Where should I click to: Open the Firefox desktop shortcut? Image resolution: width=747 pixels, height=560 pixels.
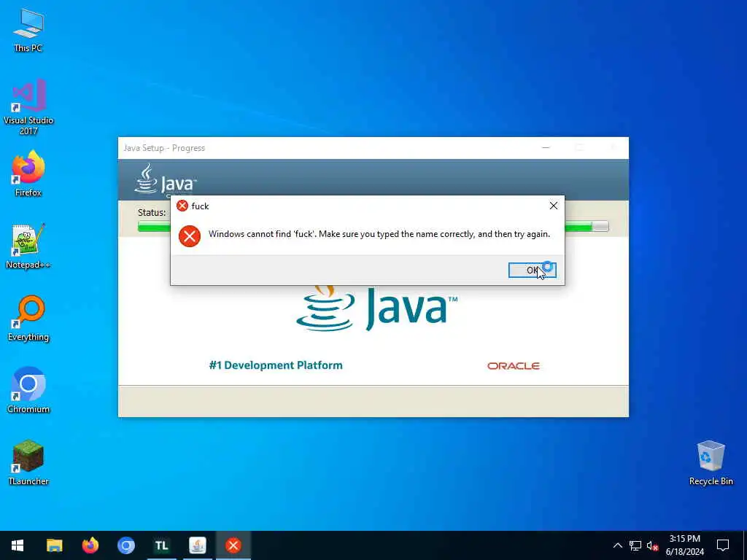coord(28,174)
